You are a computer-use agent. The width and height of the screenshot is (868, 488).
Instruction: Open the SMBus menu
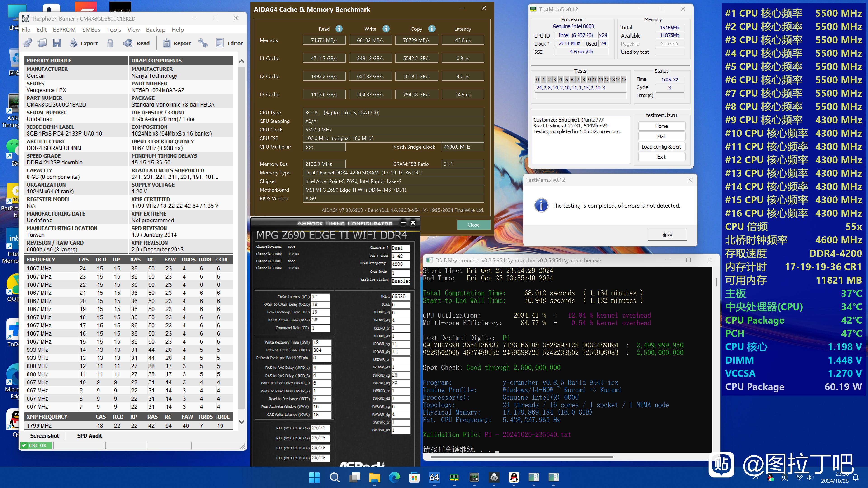point(91,30)
